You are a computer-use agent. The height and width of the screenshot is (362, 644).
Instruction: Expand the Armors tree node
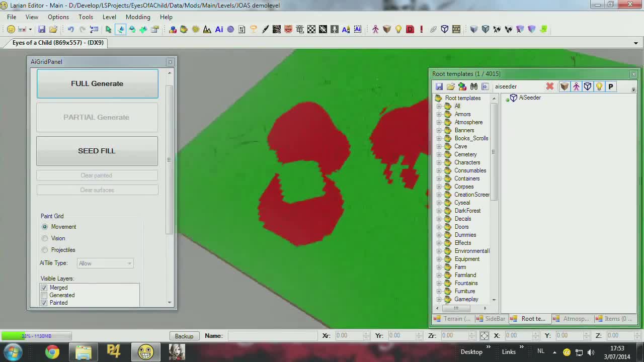point(439,114)
